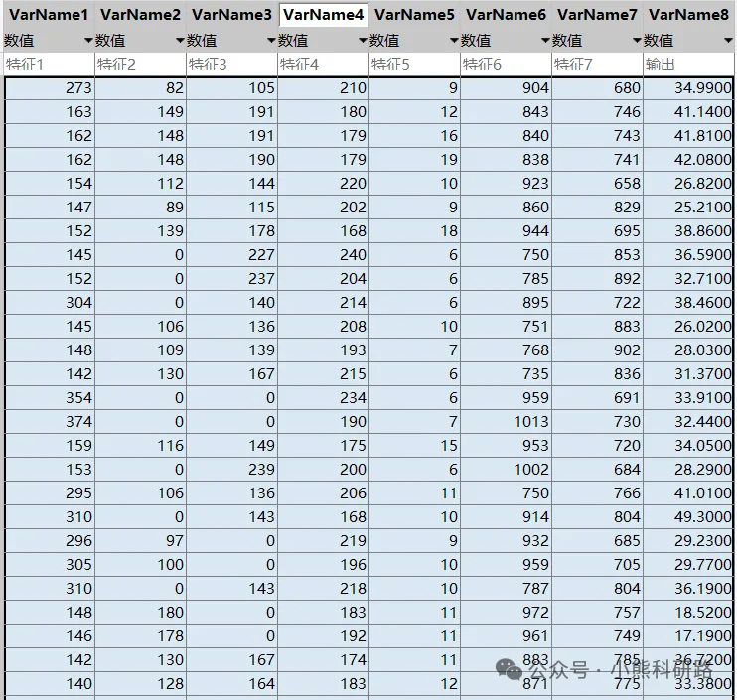Select cell with value 296
Viewport: 737px width, 700px height.
[50, 541]
